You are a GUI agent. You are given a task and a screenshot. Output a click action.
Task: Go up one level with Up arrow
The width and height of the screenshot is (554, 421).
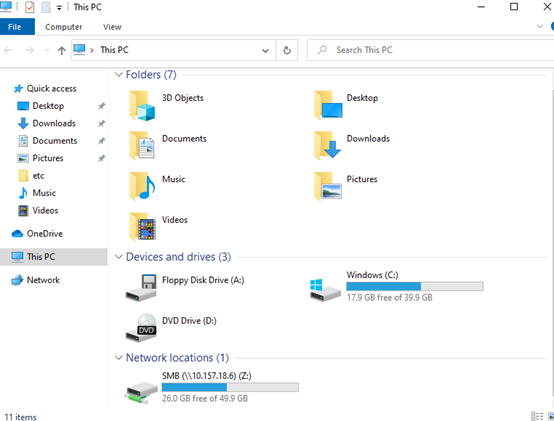point(61,51)
